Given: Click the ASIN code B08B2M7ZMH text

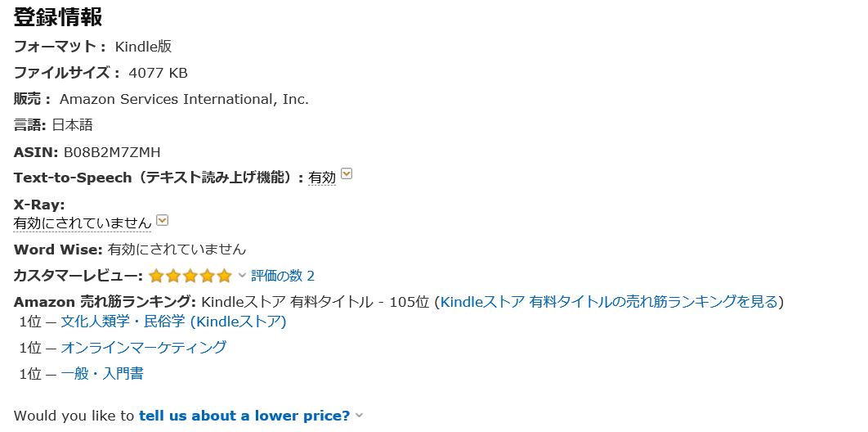Looking at the screenshot, I should pyautogui.click(x=112, y=151).
